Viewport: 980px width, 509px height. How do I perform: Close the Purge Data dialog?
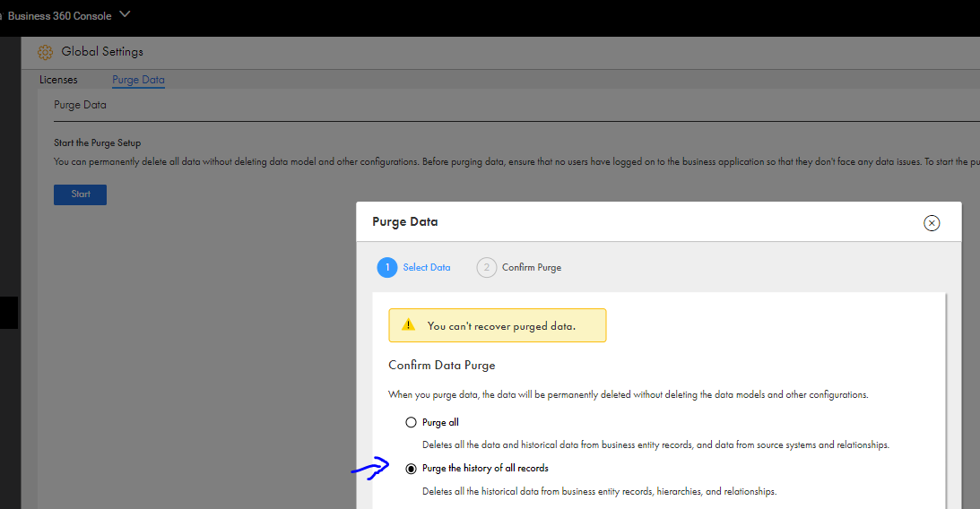(x=932, y=223)
